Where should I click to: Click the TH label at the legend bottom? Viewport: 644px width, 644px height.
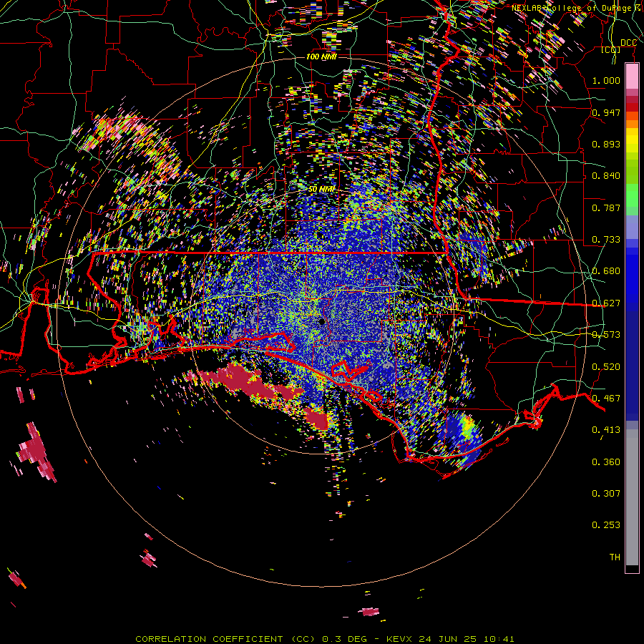click(x=615, y=557)
